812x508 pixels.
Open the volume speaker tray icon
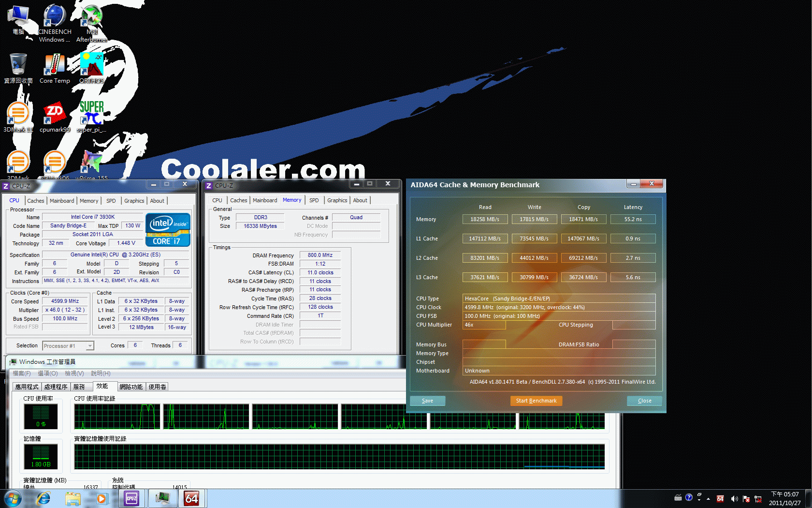734,499
